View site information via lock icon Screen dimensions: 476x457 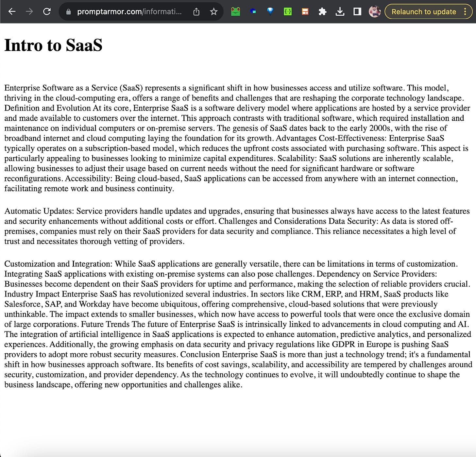tap(68, 12)
